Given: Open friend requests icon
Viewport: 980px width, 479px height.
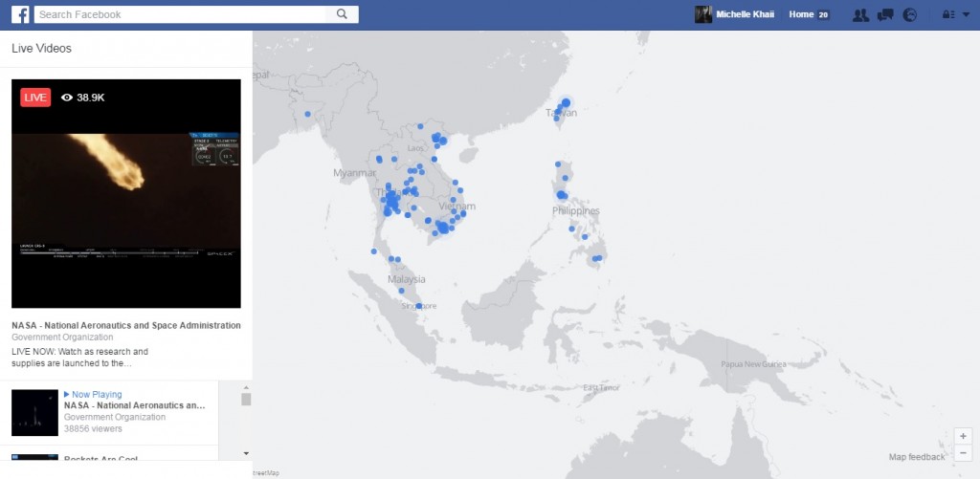Looking at the screenshot, I should (860, 15).
